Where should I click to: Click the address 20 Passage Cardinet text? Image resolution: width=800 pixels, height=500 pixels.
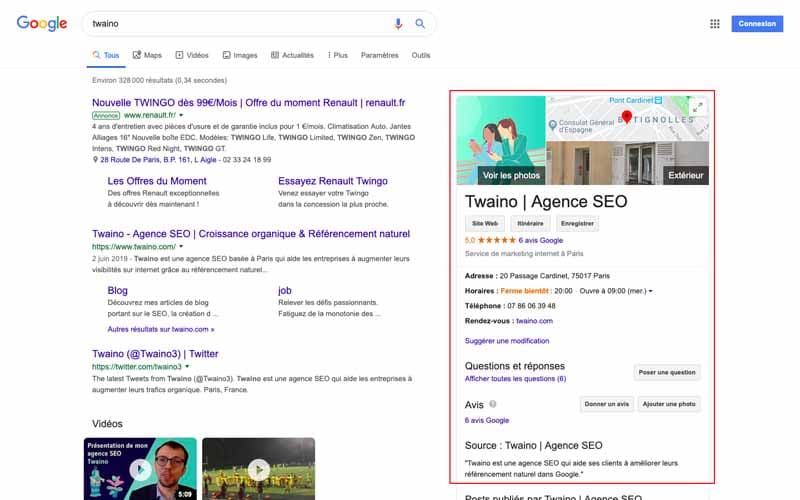pos(555,276)
